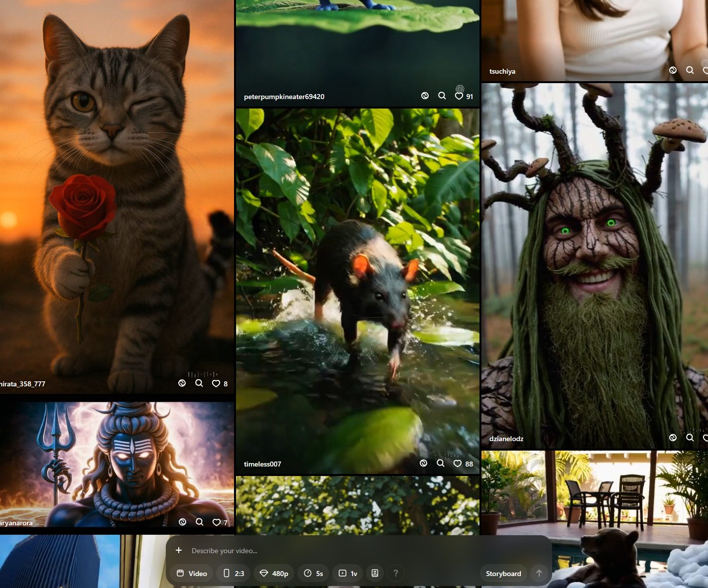Click magnifier icon on the Shiva image

[x=200, y=522]
